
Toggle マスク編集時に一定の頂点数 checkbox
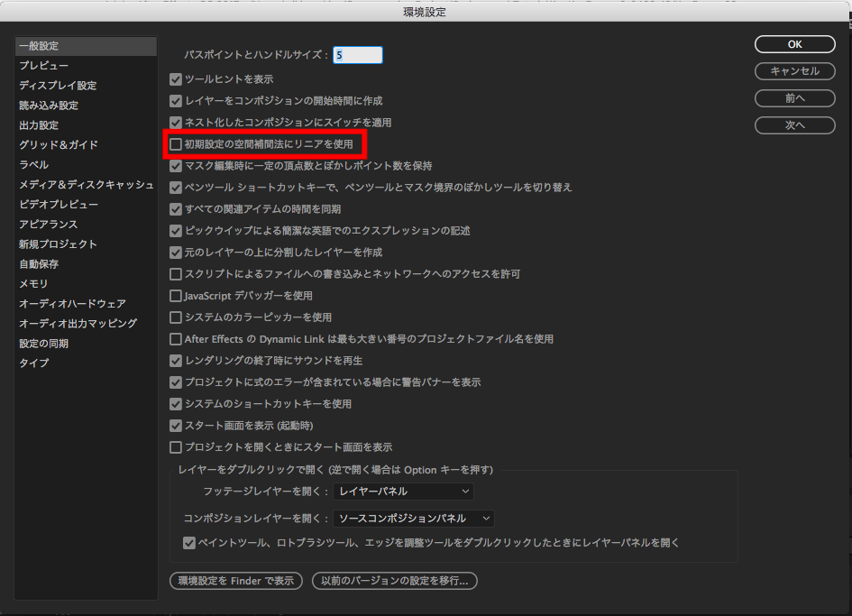click(176, 166)
